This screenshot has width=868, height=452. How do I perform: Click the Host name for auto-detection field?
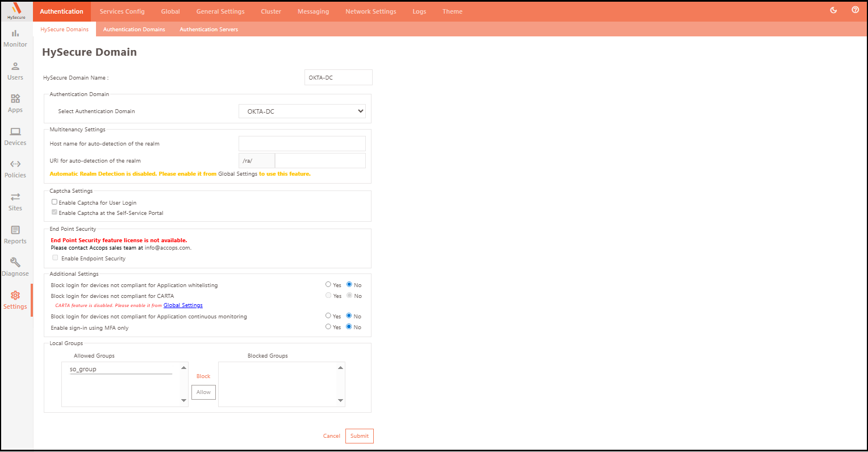coord(302,144)
